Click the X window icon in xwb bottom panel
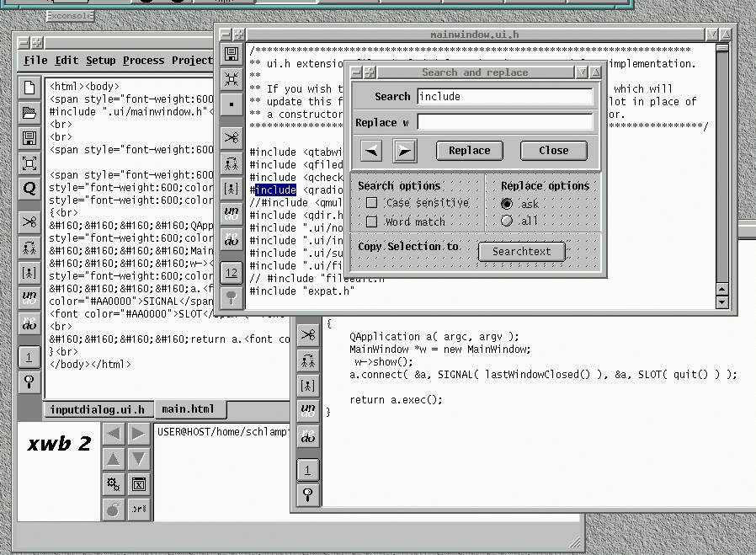756x555 pixels. 139,484
